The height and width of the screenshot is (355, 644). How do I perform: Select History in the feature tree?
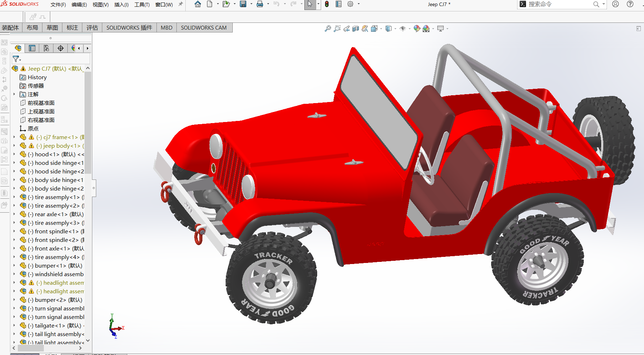pyautogui.click(x=37, y=77)
